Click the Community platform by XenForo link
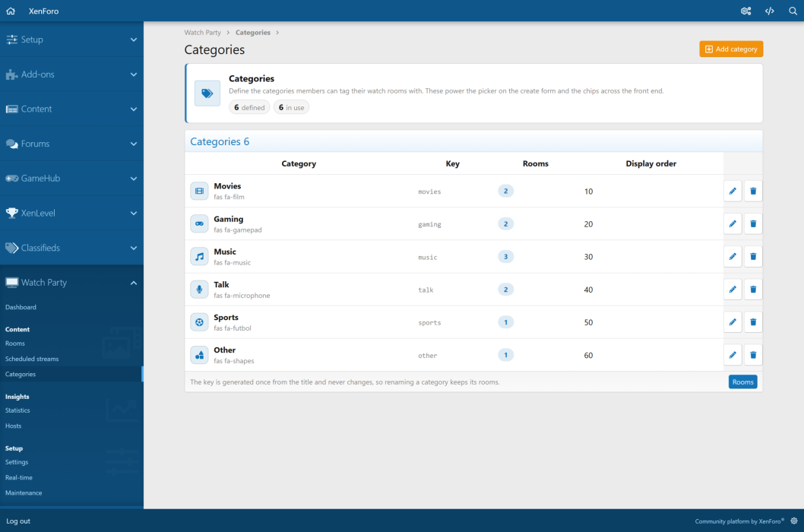Viewport: 804px width, 532px height. (739, 521)
